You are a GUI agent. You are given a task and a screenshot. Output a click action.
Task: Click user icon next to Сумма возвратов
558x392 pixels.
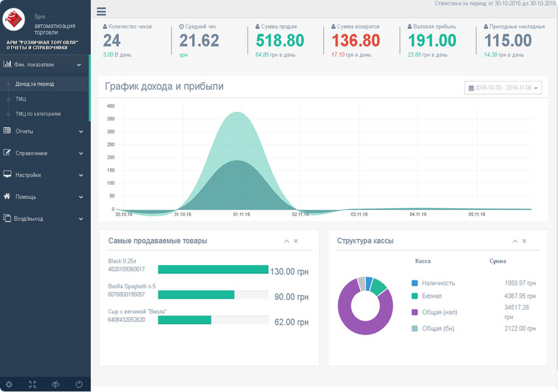click(x=334, y=26)
